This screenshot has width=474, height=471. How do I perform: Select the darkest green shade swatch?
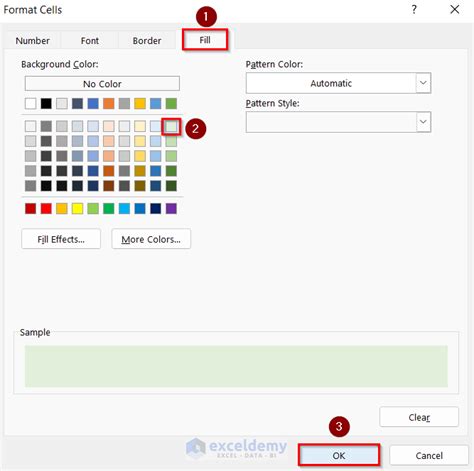click(171, 186)
